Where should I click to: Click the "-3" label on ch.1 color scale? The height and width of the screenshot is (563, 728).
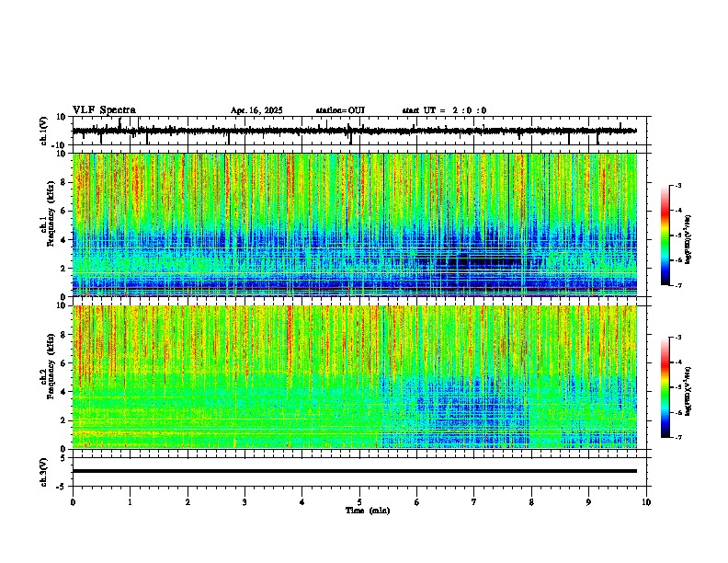pyautogui.click(x=677, y=186)
